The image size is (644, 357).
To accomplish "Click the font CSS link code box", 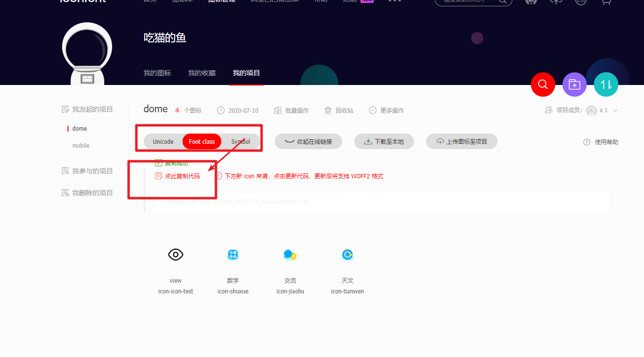I will [382, 202].
